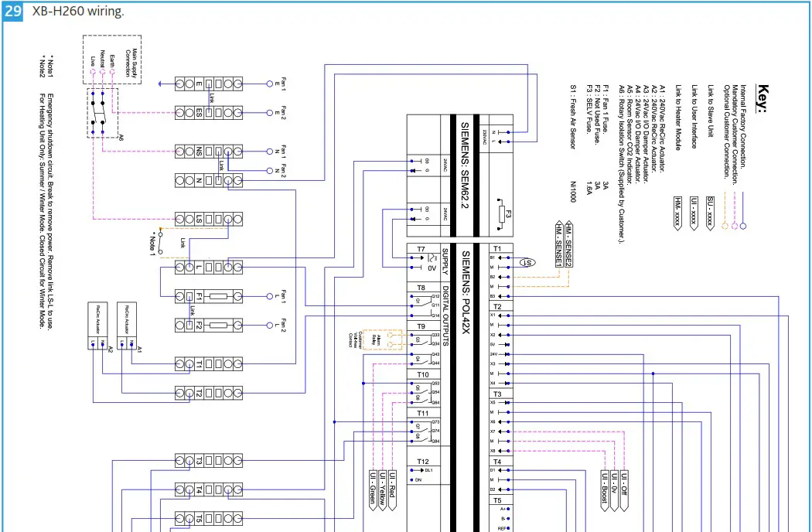Click the Key: heading
812x532 pixels.
point(763,97)
